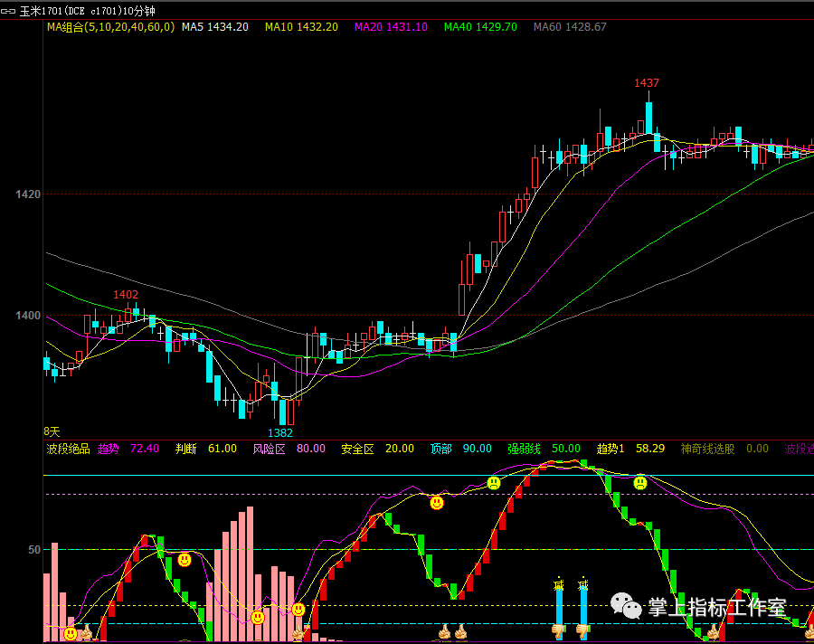Click the smiley face just under the 50 line

(x=185, y=560)
